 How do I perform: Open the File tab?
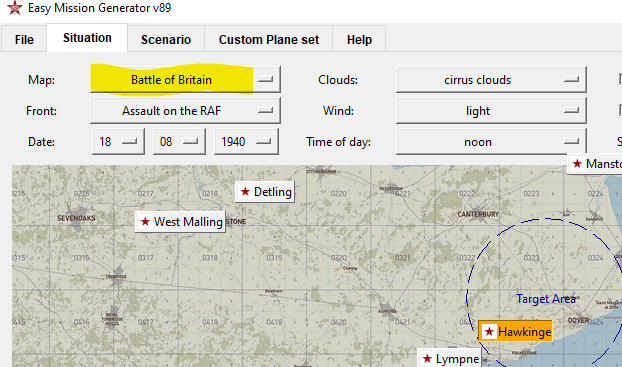[24, 39]
